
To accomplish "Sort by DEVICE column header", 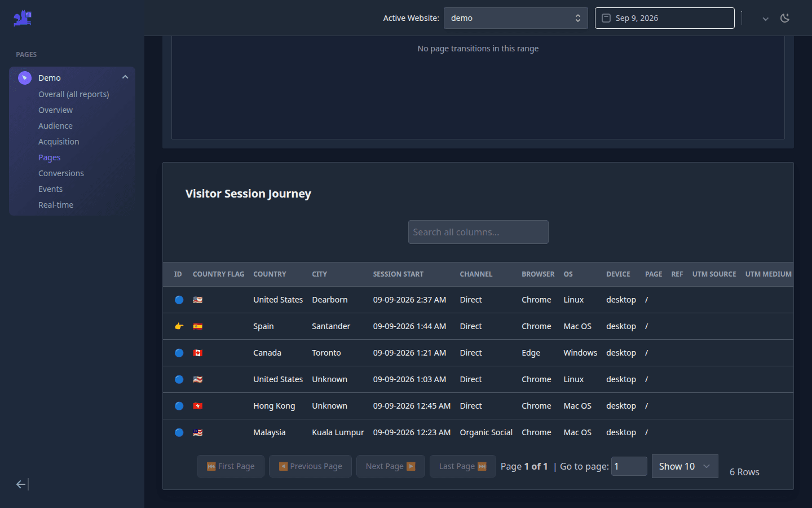I will (x=618, y=274).
